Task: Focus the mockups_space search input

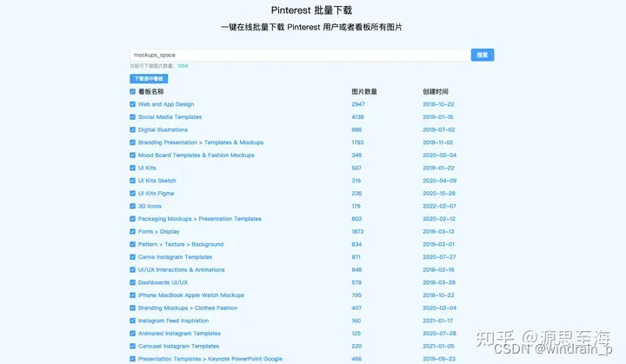Action: tap(300, 55)
